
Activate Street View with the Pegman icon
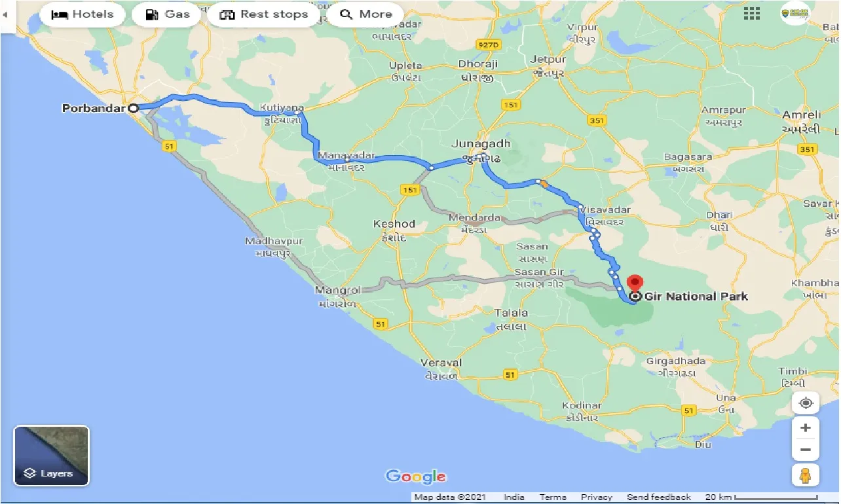point(805,475)
